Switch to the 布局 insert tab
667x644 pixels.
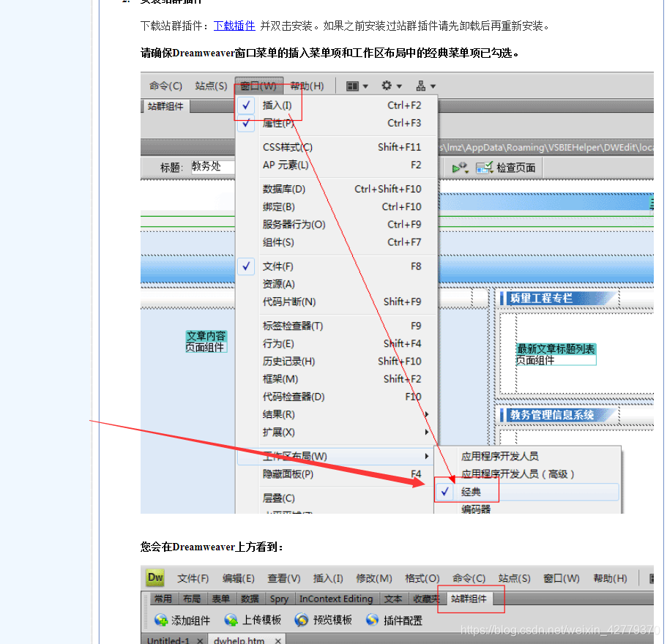coord(192,599)
